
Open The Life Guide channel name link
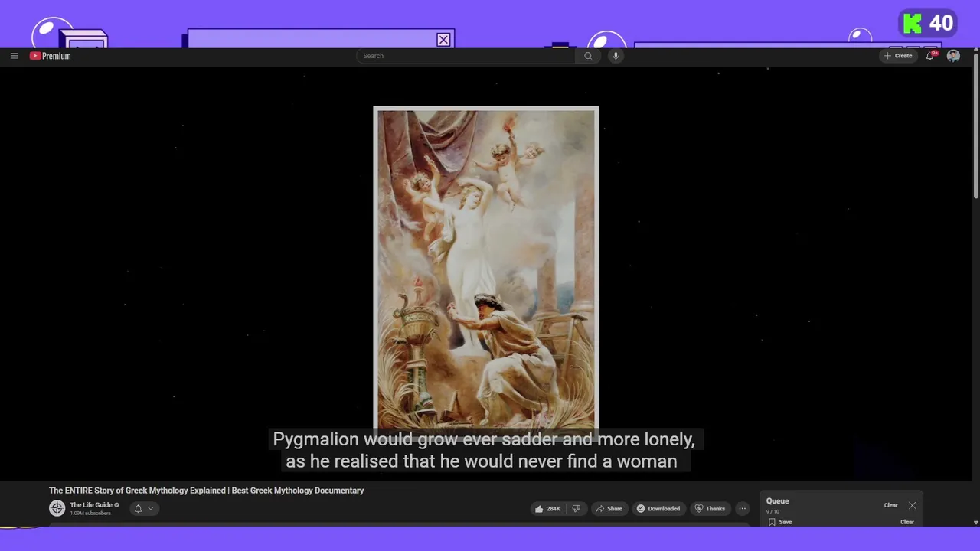tap(91, 505)
